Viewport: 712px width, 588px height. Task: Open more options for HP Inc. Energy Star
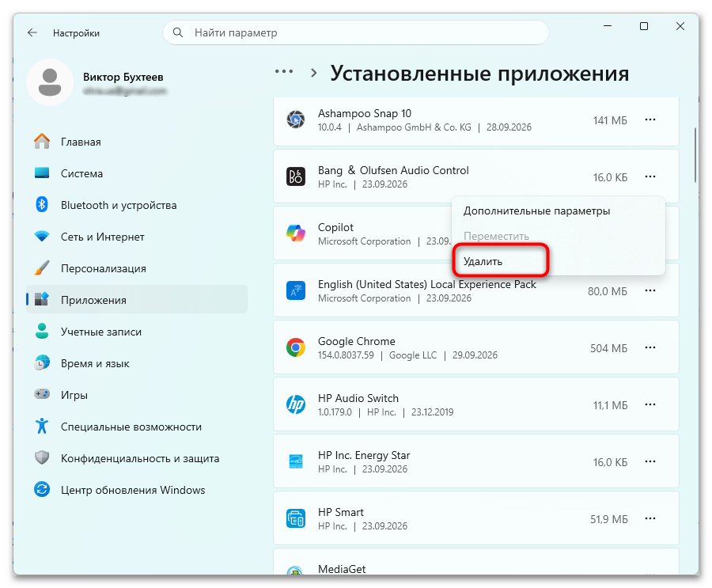pos(650,461)
